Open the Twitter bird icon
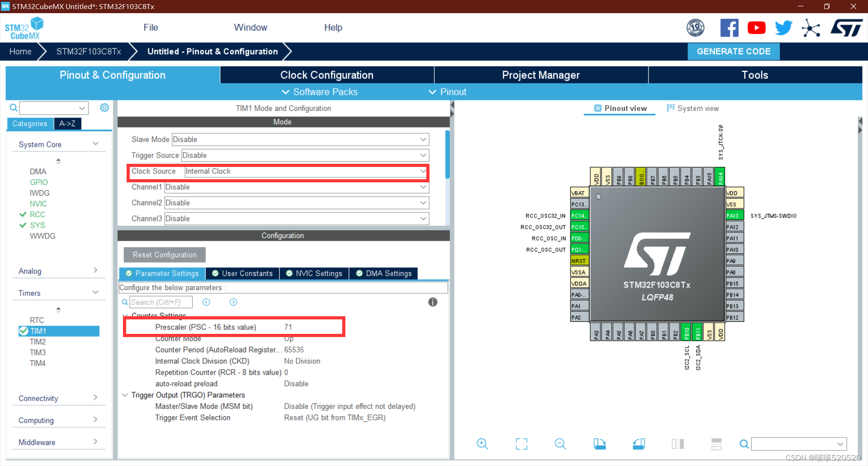Screen dimensions: 868x466 [783, 28]
